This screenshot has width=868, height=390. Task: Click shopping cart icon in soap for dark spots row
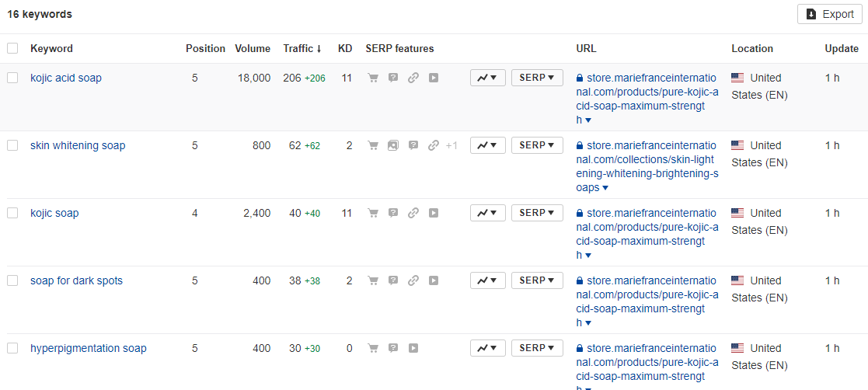373,280
